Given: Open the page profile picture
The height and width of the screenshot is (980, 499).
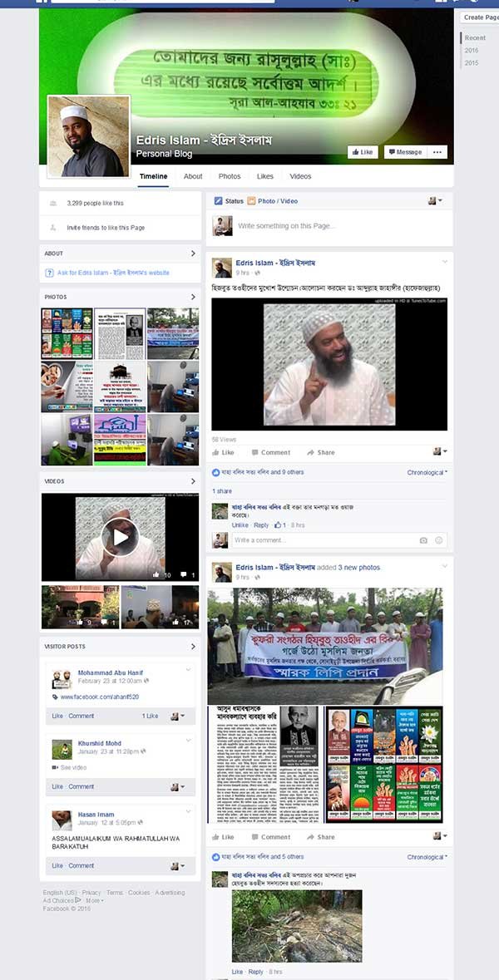Looking at the screenshot, I should (x=88, y=137).
